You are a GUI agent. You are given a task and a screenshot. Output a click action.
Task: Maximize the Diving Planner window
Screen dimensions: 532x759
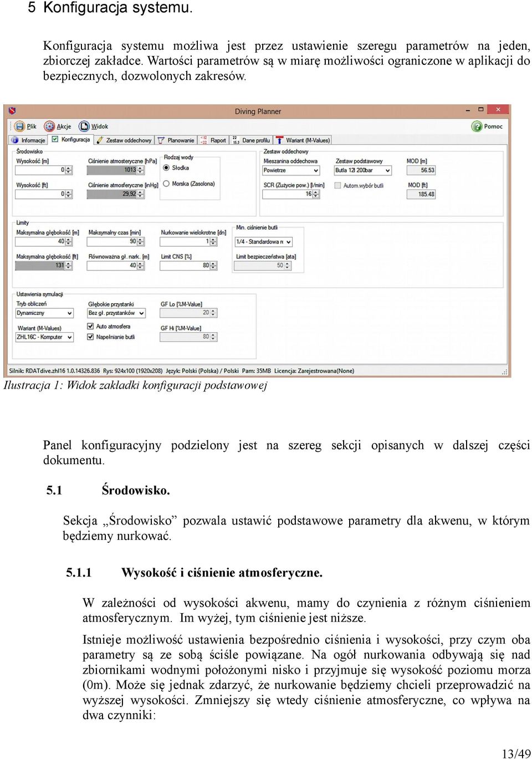[x=481, y=110]
